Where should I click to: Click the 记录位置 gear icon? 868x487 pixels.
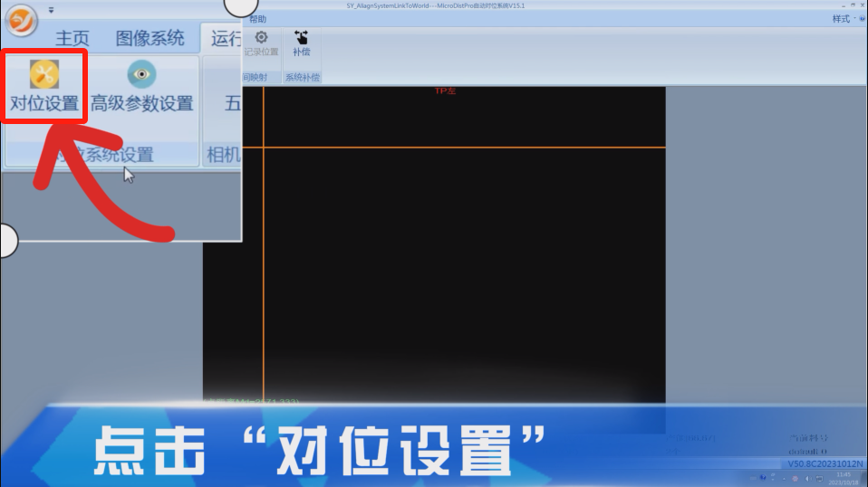261,38
